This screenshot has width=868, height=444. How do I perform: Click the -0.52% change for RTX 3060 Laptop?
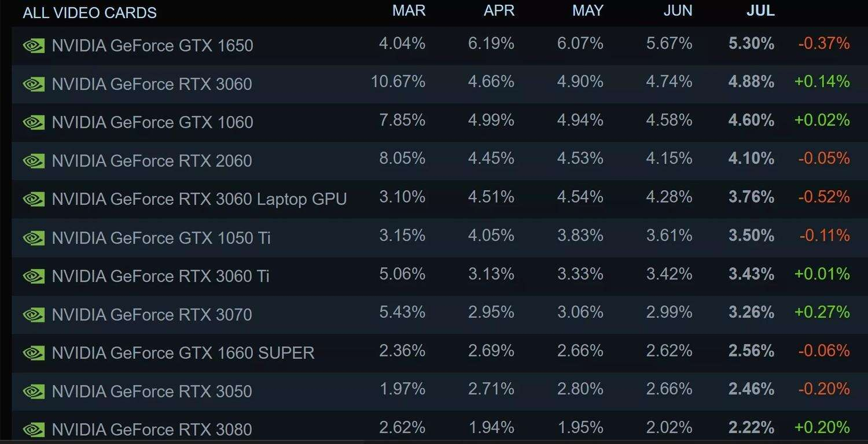tap(823, 197)
